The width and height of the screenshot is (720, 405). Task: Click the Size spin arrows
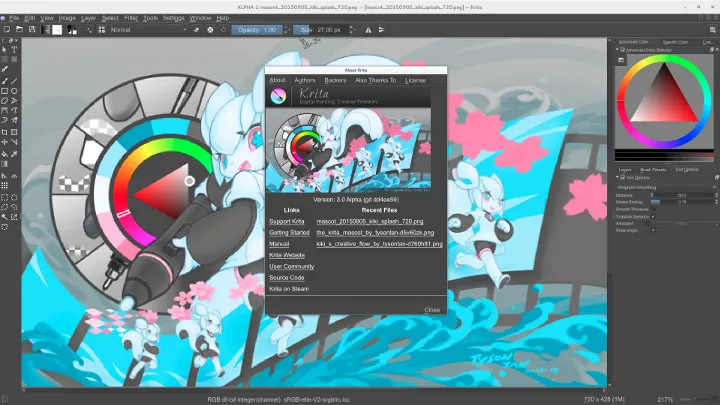(352, 30)
